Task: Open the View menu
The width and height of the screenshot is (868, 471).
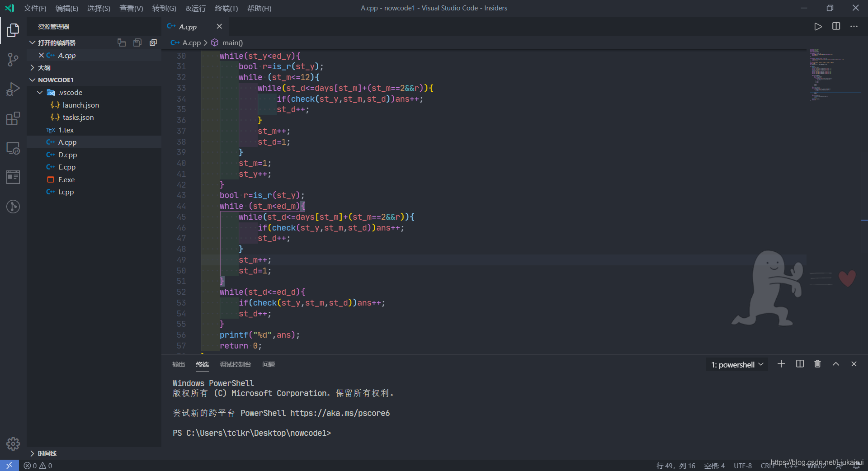Action: click(x=131, y=8)
